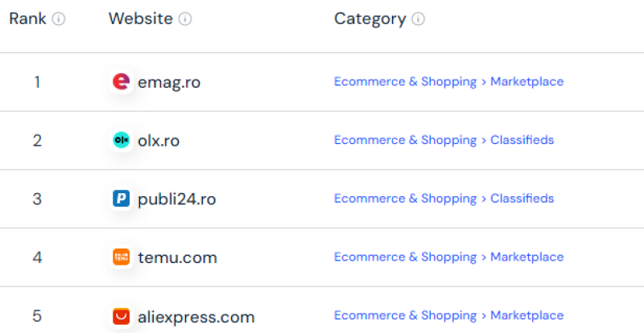Click the emag.ro favicon logo
644x333 pixels.
pyautogui.click(x=121, y=81)
